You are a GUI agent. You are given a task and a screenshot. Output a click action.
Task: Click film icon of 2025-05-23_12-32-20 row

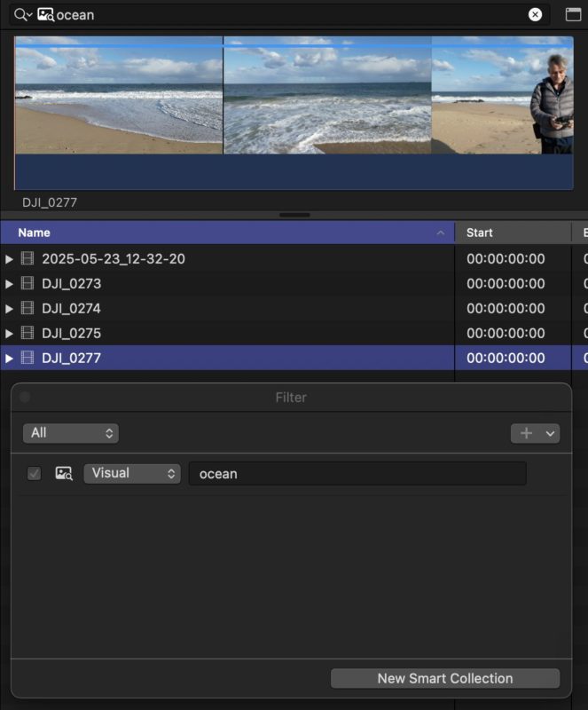click(27, 258)
